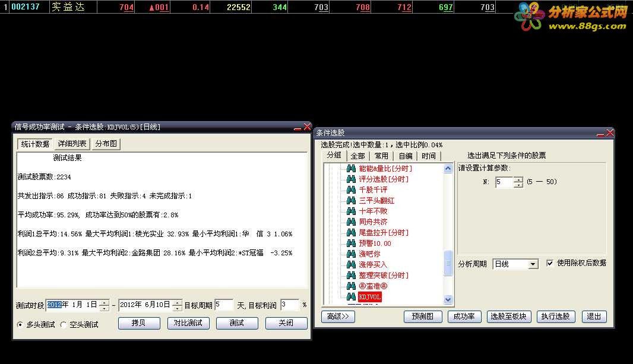
Task: Open the 分析周期 dropdown
Action: pos(533,264)
